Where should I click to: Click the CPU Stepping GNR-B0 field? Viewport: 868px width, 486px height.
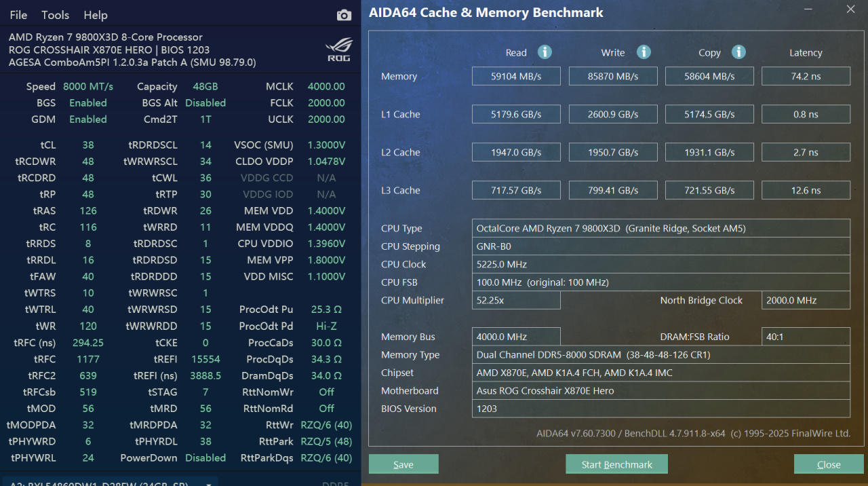click(x=661, y=246)
